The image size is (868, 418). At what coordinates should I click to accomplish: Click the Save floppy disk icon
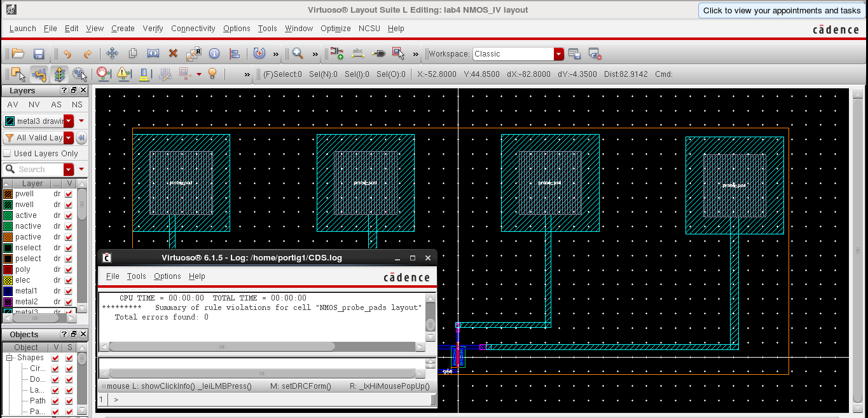click(38, 54)
